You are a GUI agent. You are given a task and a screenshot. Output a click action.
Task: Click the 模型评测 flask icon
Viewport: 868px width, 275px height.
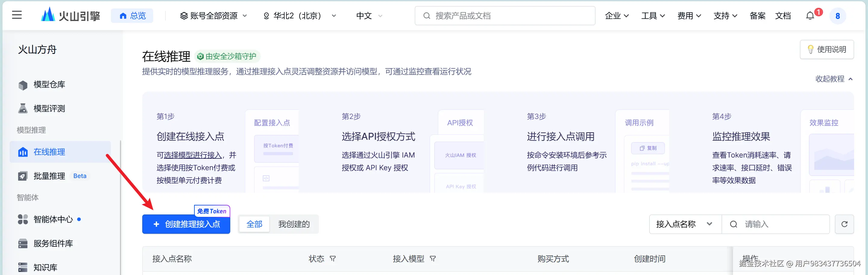point(23,108)
